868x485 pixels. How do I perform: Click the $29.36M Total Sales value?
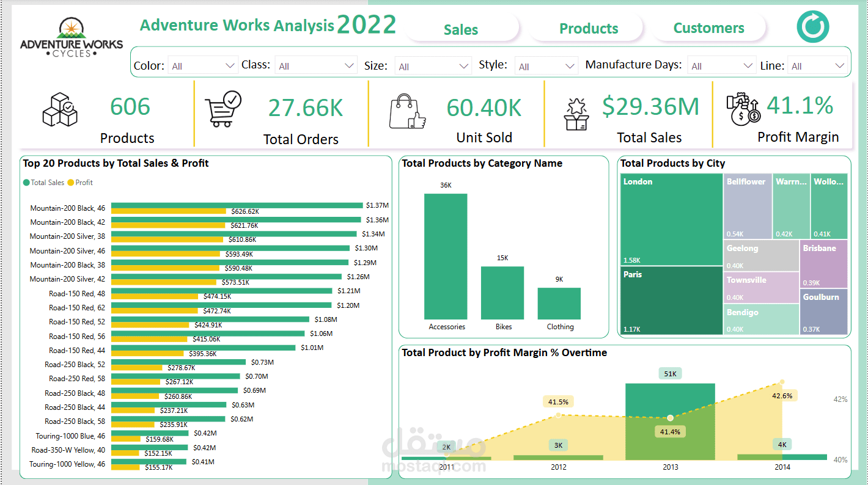[x=650, y=106]
